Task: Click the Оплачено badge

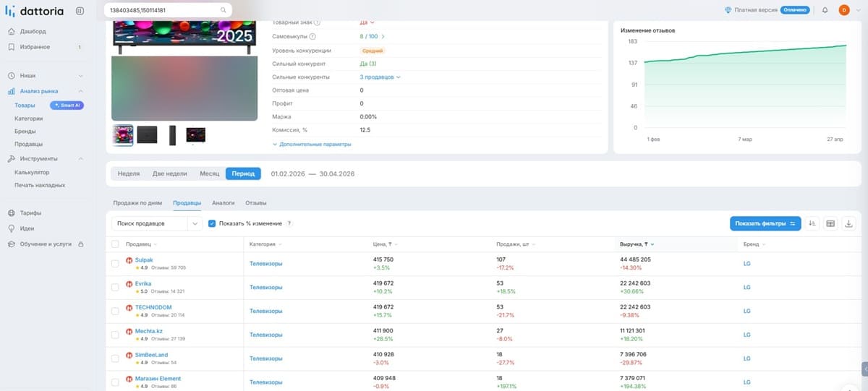Action: pyautogui.click(x=794, y=10)
